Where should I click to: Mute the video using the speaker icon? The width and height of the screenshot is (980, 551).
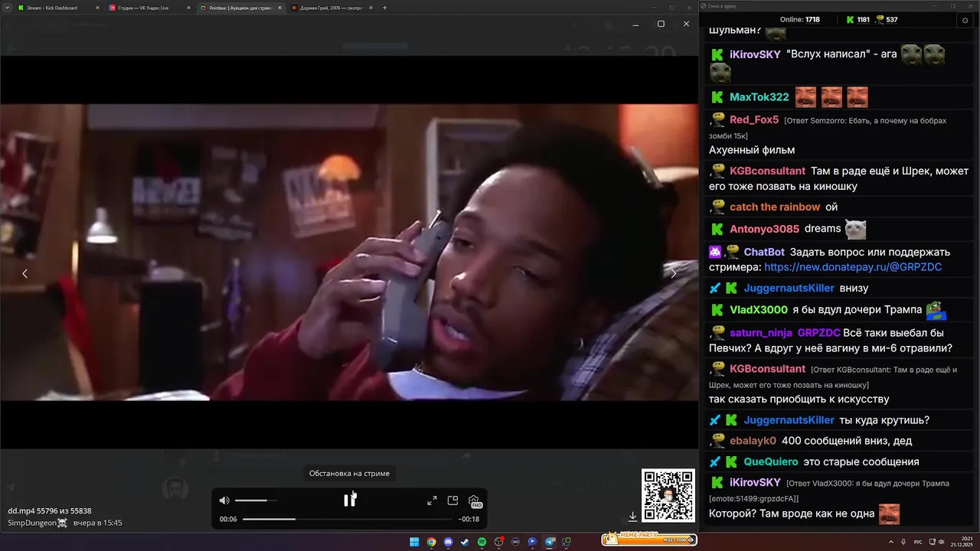pyautogui.click(x=224, y=500)
